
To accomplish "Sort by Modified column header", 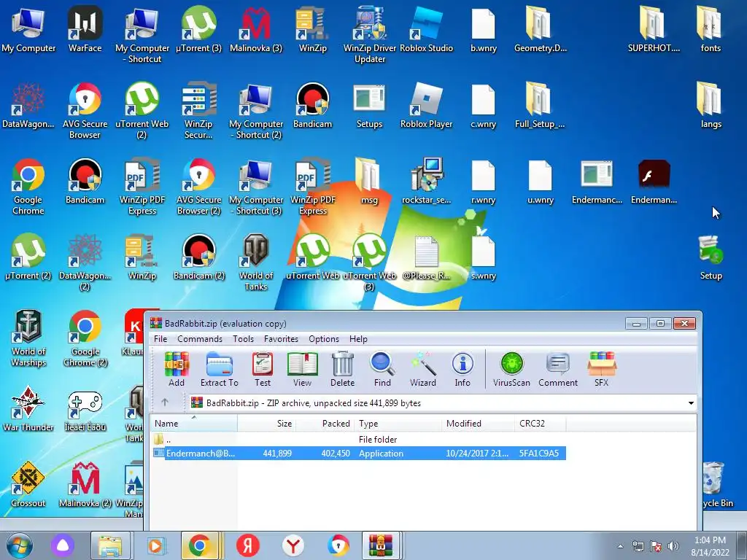I will [478, 424].
